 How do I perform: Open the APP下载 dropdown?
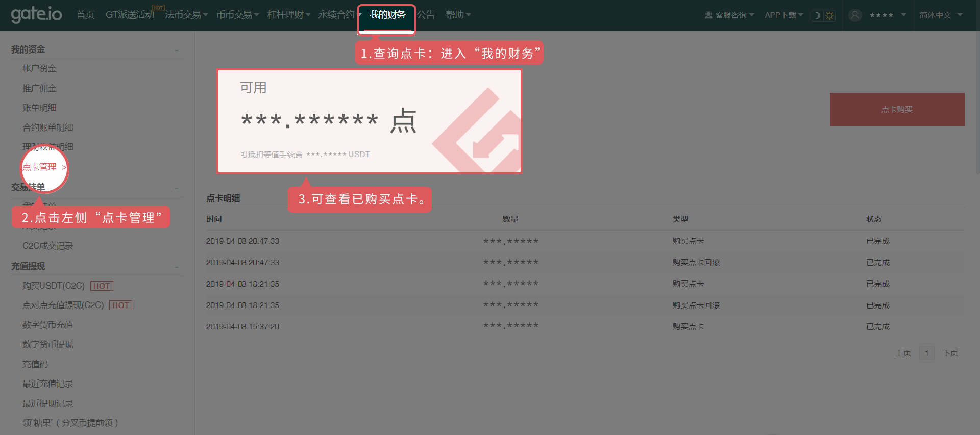(783, 15)
